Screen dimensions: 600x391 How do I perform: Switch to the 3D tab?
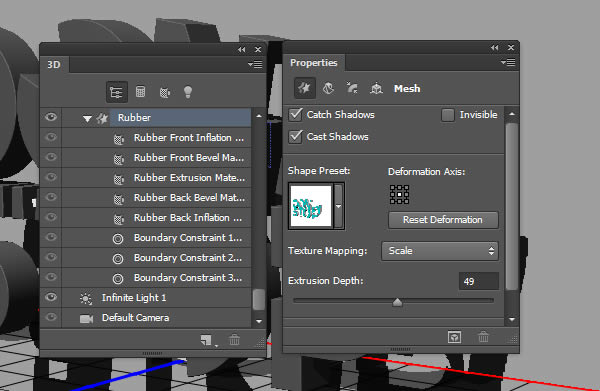54,65
